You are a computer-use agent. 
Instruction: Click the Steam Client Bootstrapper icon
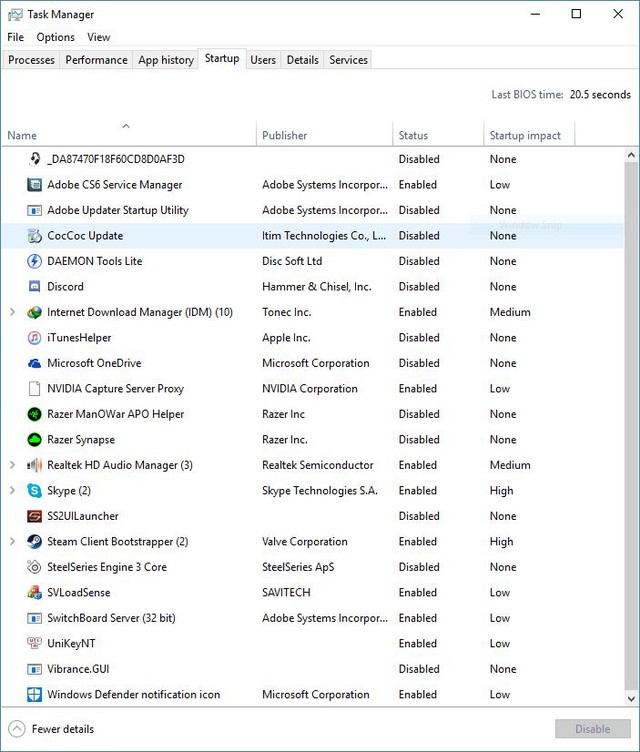point(34,541)
